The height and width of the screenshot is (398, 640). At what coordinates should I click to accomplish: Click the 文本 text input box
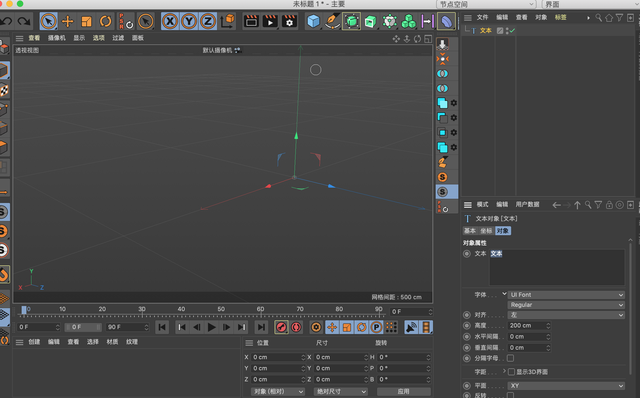click(557, 267)
